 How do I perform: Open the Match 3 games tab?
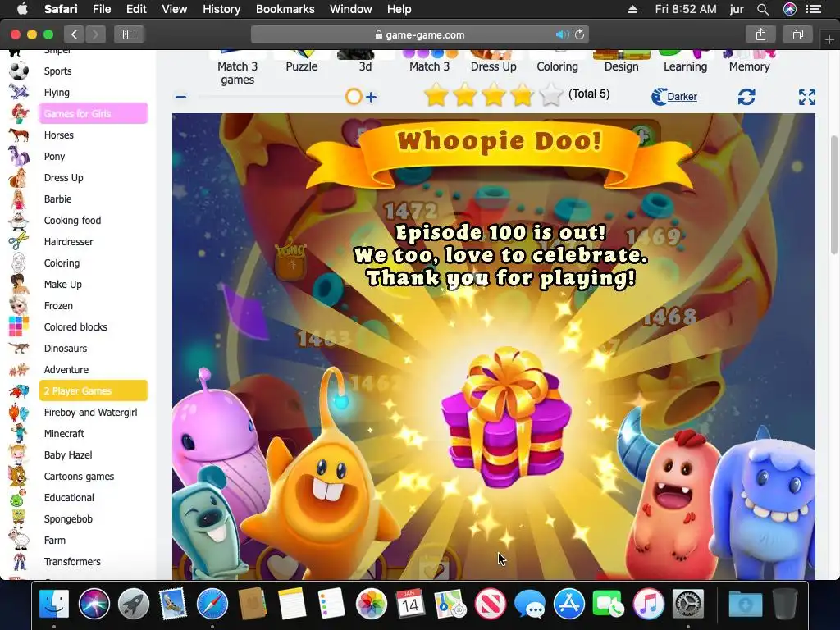click(237, 73)
